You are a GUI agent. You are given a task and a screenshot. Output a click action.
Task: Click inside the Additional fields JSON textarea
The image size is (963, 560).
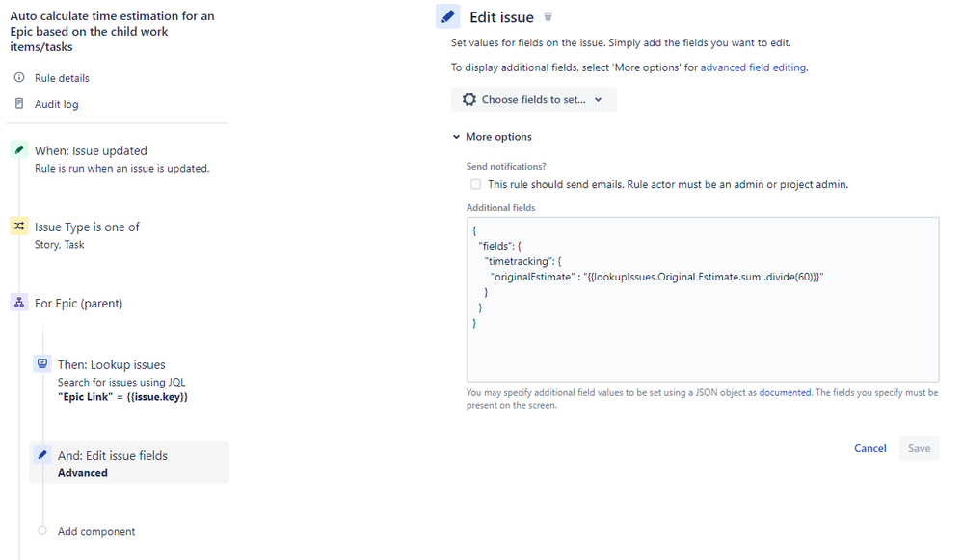tap(703, 300)
